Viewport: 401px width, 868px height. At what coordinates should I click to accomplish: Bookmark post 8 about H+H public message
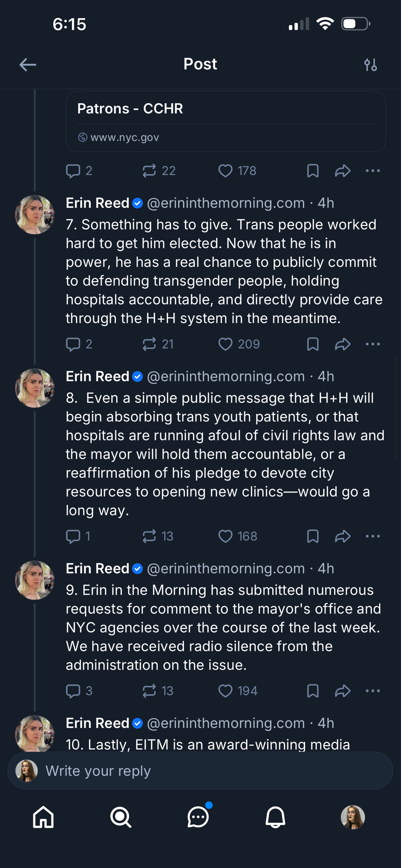(x=312, y=536)
